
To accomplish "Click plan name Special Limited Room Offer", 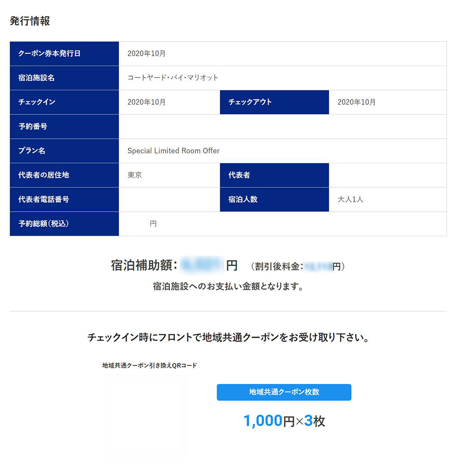I will point(173,150).
